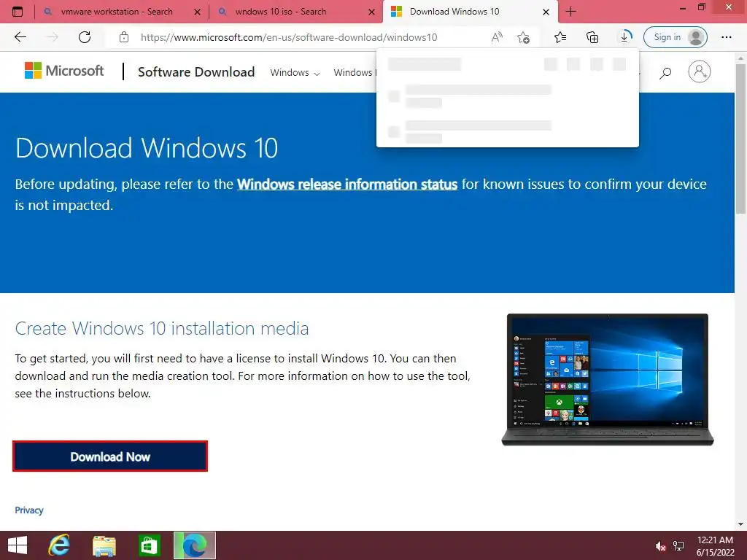Open Settings and more ellipsis menu
Viewport: 747px width, 560px height.
click(727, 37)
